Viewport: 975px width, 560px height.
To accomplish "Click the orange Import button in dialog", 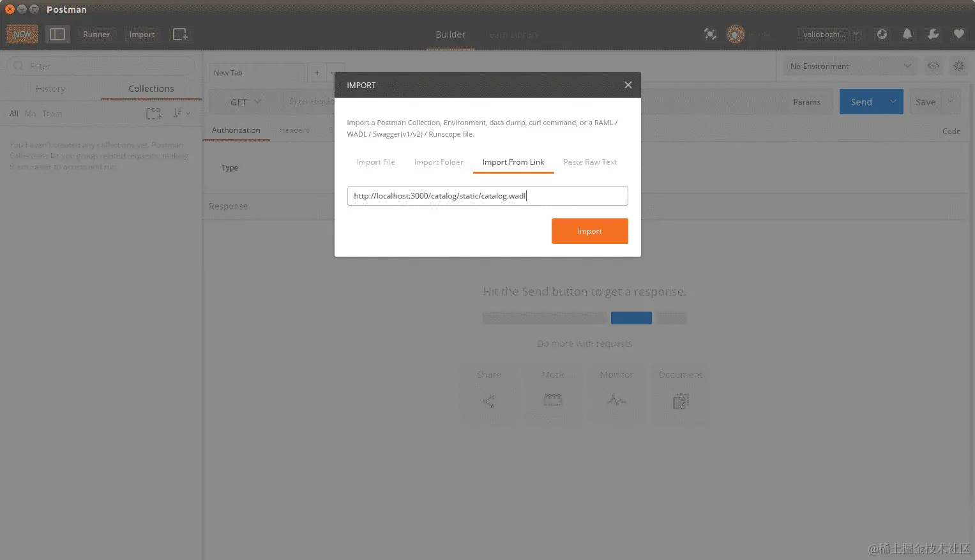I will click(x=589, y=231).
